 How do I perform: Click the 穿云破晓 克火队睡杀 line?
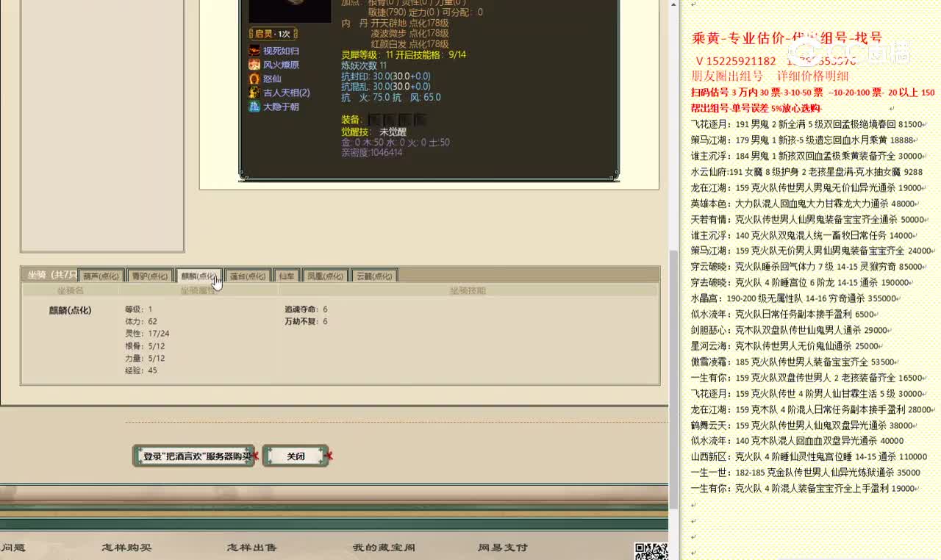[806, 267]
